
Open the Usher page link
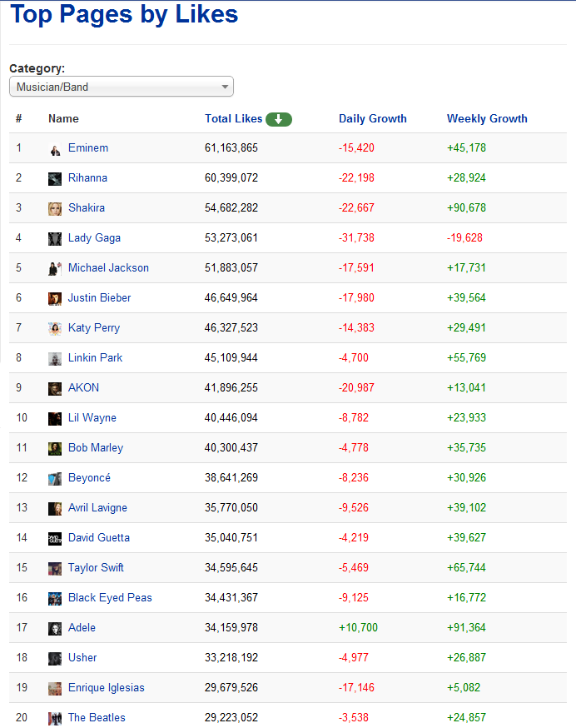pyautogui.click(x=82, y=657)
